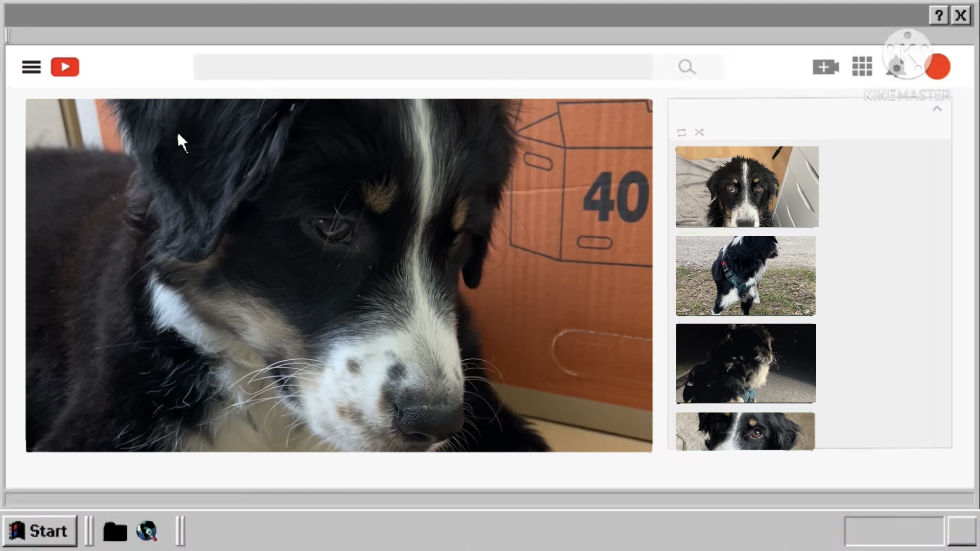Click the main dog video player
This screenshot has width=980, height=551.
pyautogui.click(x=339, y=275)
